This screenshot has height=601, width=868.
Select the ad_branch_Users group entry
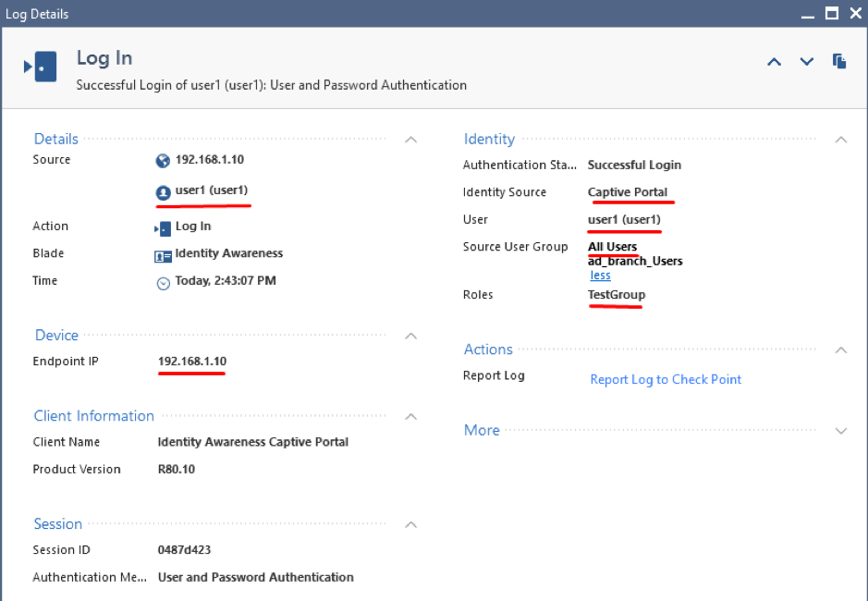tap(635, 261)
